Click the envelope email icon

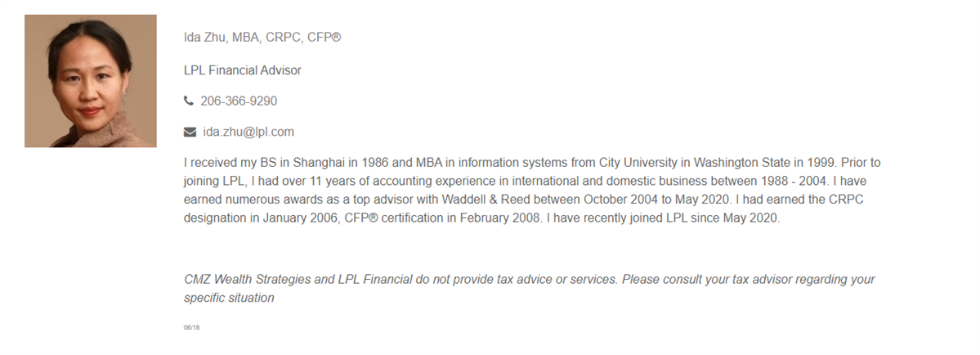tap(190, 132)
